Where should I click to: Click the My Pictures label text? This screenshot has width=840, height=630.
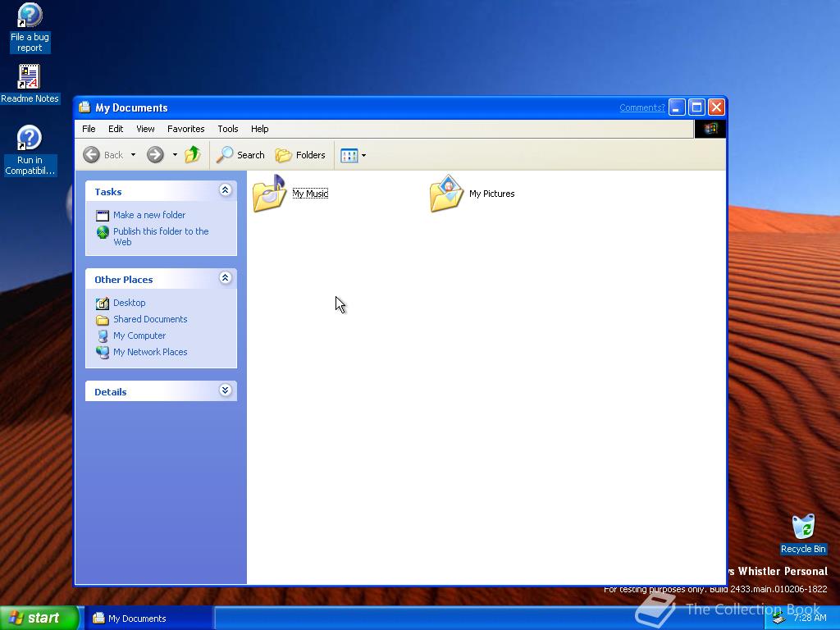coord(492,194)
